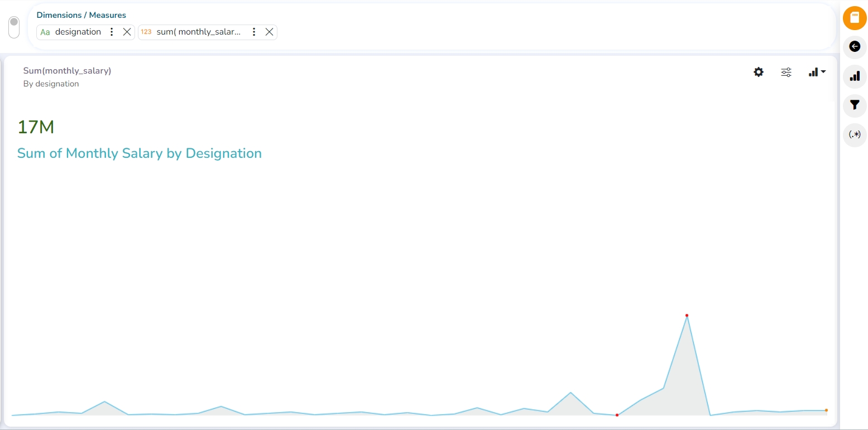This screenshot has height=430, width=868.
Task: Click 'Sum of Monthly Salary by Designation' title
Action: point(140,153)
